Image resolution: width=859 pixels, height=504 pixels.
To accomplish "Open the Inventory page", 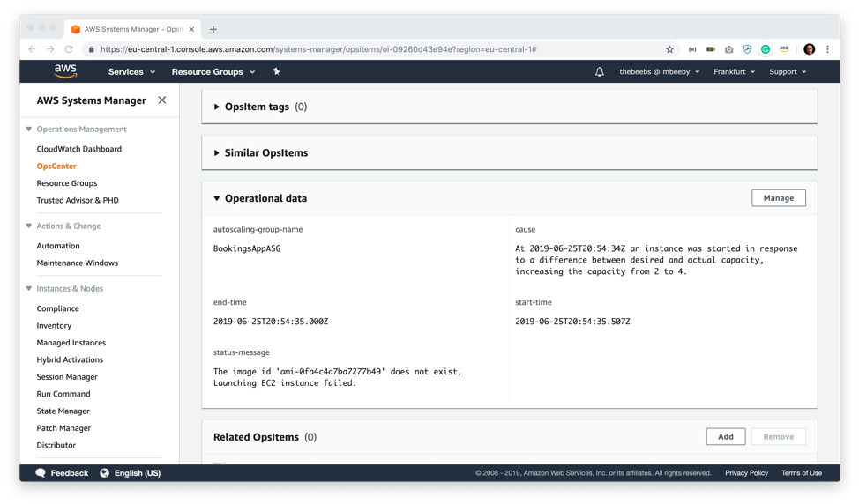I will pyautogui.click(x=54, y=326).
